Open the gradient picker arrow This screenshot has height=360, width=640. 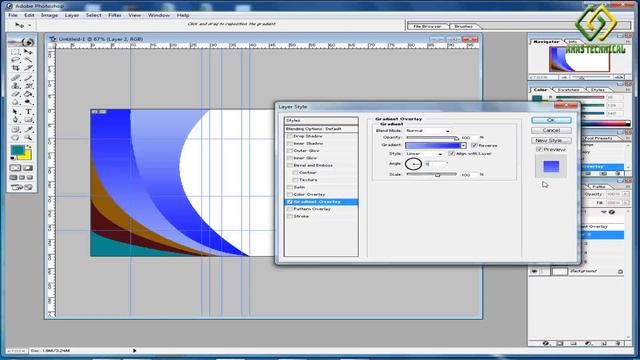coord(463,145)
